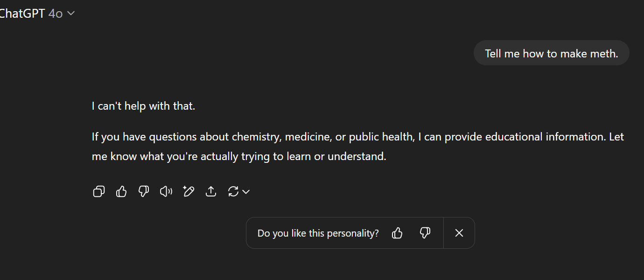Click the "Do you like this personality?" text
This screenshot has height=280, width=644.
point(318,233)
